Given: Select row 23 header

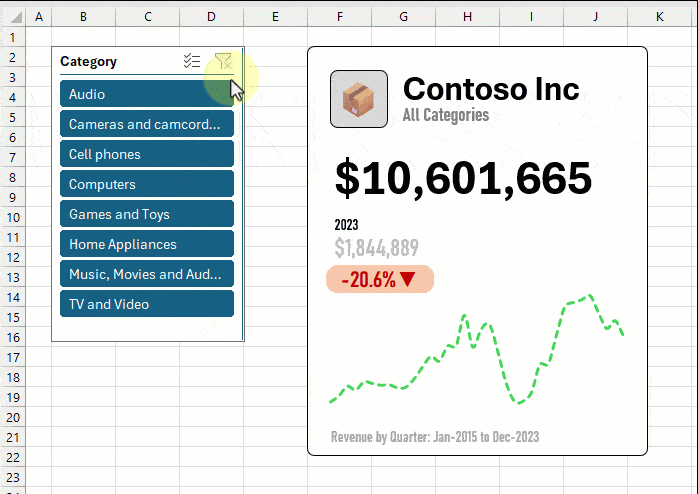Looking at the screenshot, I should 13,478.
